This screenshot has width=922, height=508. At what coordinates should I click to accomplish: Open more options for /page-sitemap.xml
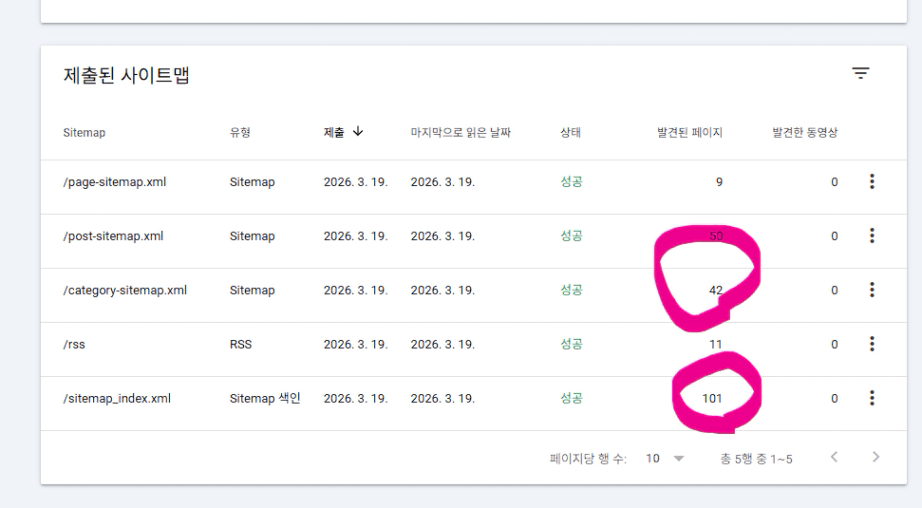[872, 182]
